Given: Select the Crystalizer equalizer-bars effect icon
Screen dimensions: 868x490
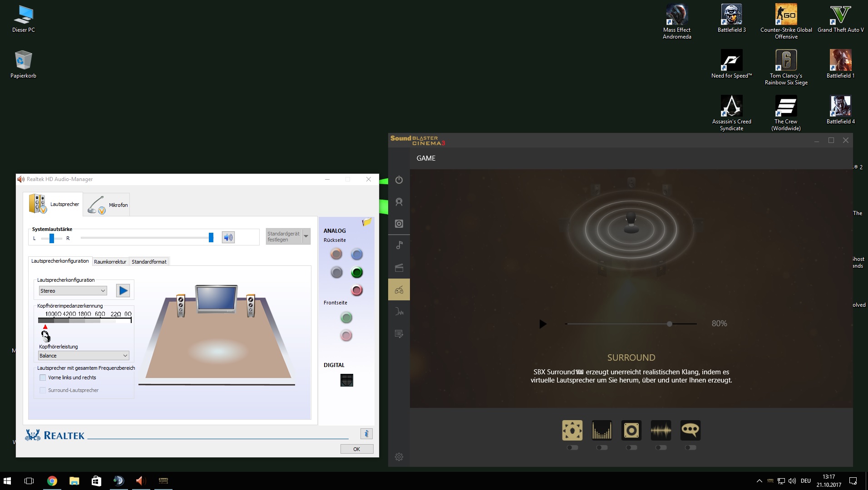Looking at the screenshot, I should 602,430.
